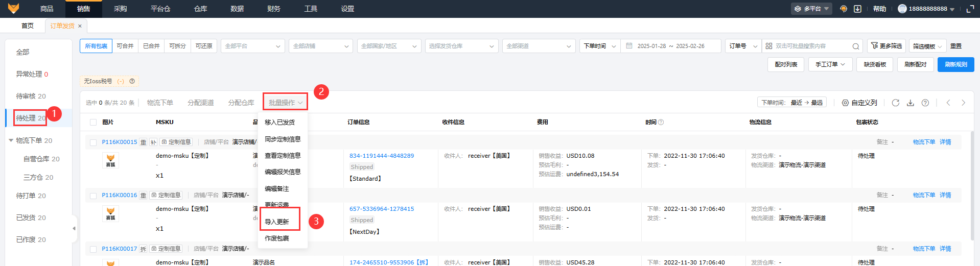
Task: Select the 可拆分 filter option
Action: pos(177,46)
